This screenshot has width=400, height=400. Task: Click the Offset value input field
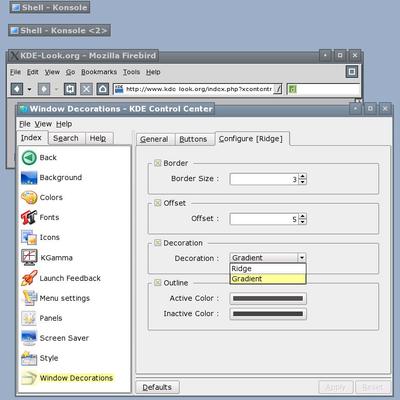(x=264, y=219)
